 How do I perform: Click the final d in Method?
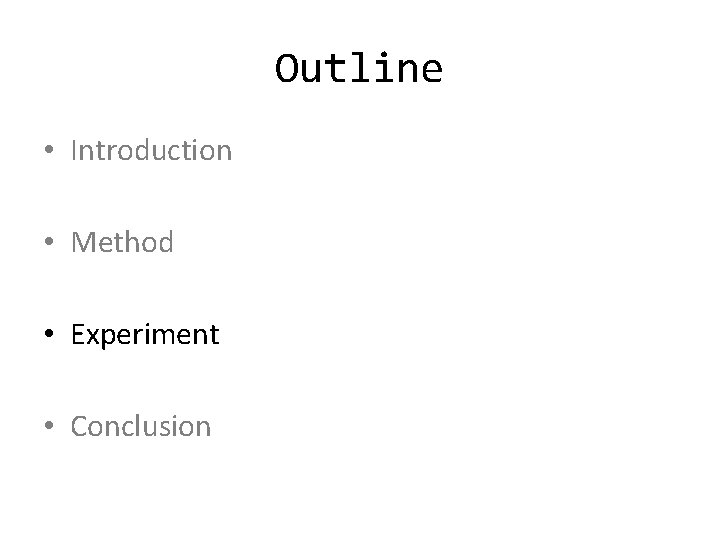tap(165, 242)
